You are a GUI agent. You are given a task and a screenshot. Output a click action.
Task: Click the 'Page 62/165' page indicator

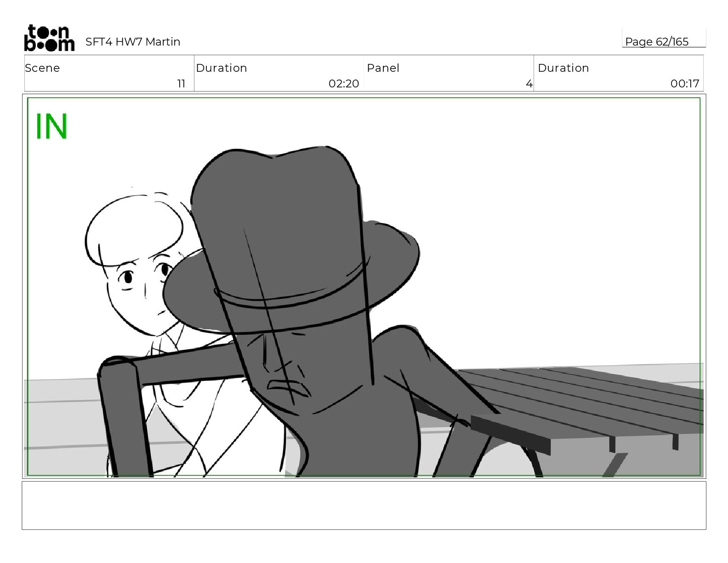[x=657, y=42]
